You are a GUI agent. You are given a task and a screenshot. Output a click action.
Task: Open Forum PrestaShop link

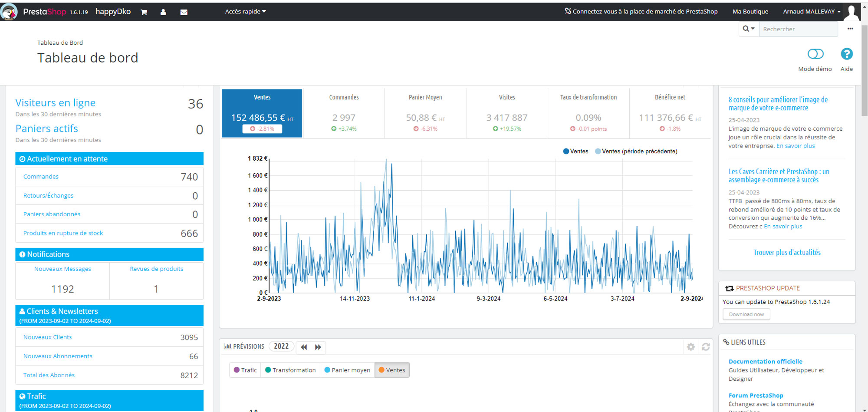(x=756, y=396)
